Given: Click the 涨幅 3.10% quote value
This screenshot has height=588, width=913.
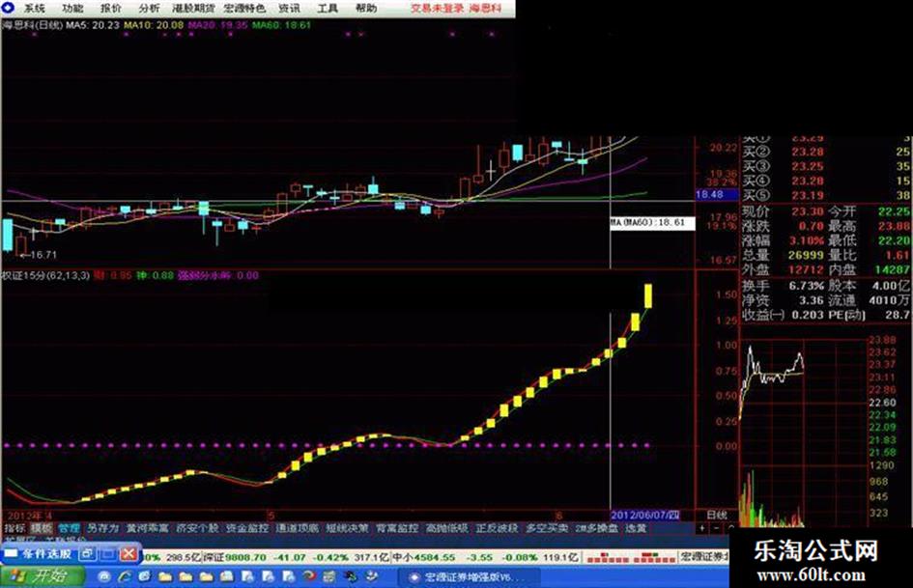Looking at the screenshot, I should tap(807, 240).
